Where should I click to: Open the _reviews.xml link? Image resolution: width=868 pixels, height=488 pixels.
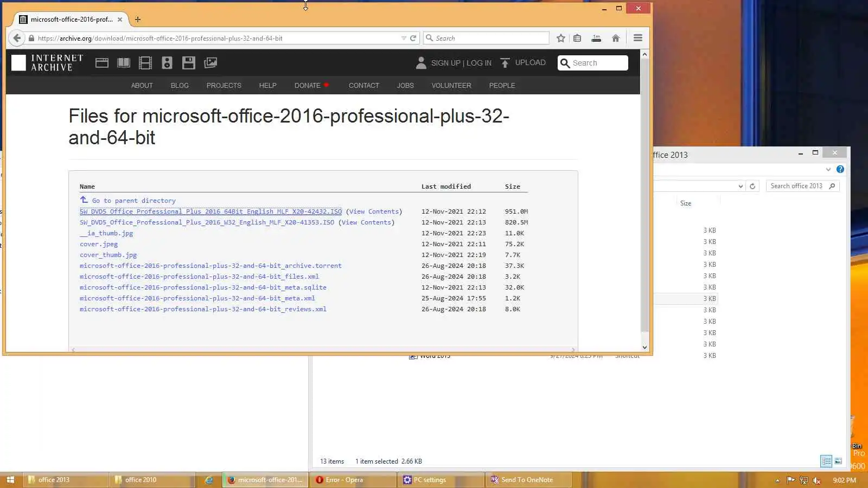[203, 309]
